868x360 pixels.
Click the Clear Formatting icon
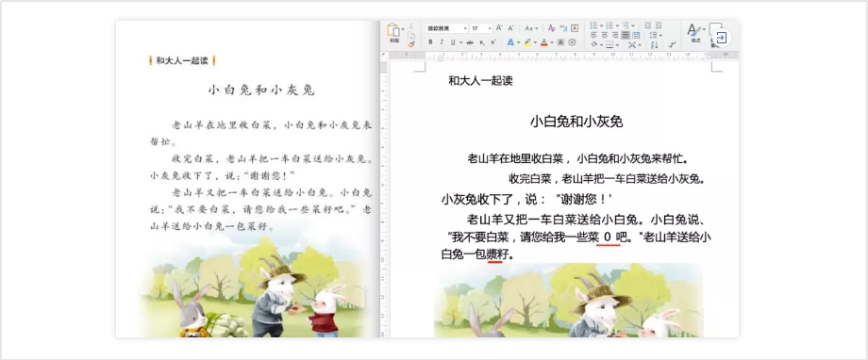(552, 28)
